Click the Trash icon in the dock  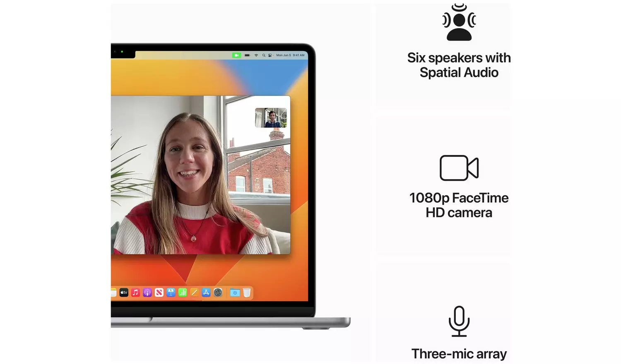point(247,293)
